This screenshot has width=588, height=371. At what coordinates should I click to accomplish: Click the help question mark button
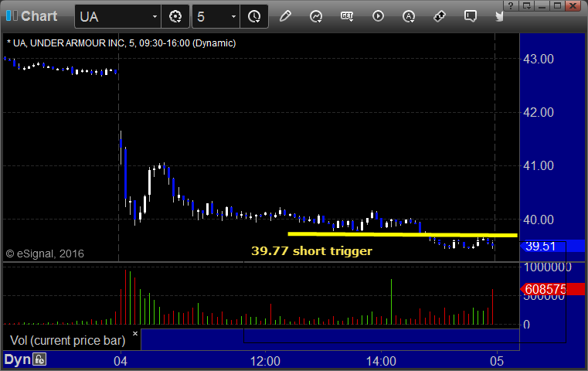click(511, 5)
